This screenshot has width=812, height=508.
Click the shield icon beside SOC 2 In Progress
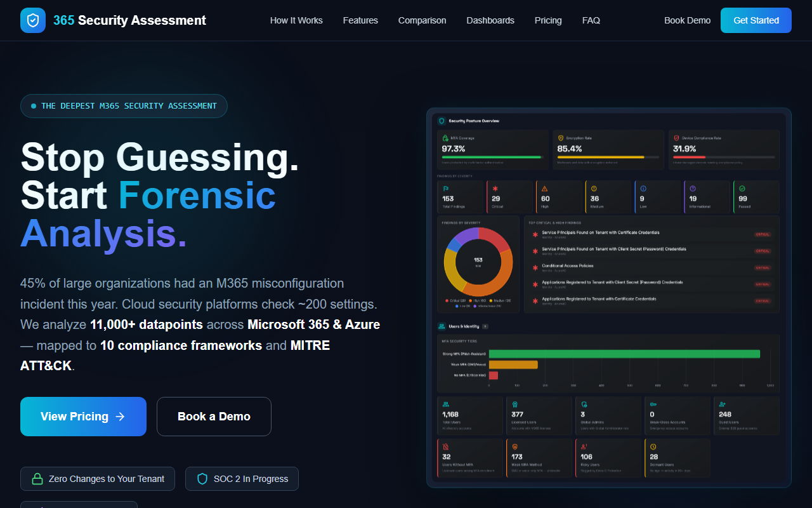(x=202, y=479)
